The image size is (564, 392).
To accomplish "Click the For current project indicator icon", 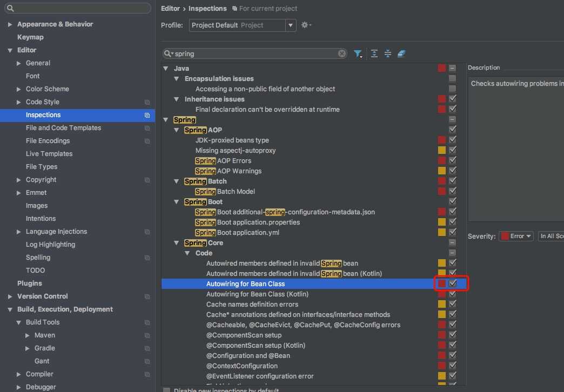I will 234,8.
